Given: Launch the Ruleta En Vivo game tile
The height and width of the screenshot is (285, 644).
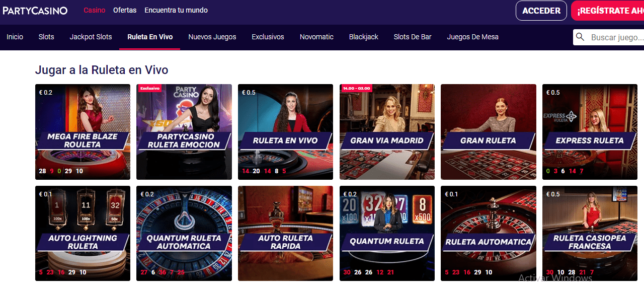Looking at the screenshot, I should (286, 132).
